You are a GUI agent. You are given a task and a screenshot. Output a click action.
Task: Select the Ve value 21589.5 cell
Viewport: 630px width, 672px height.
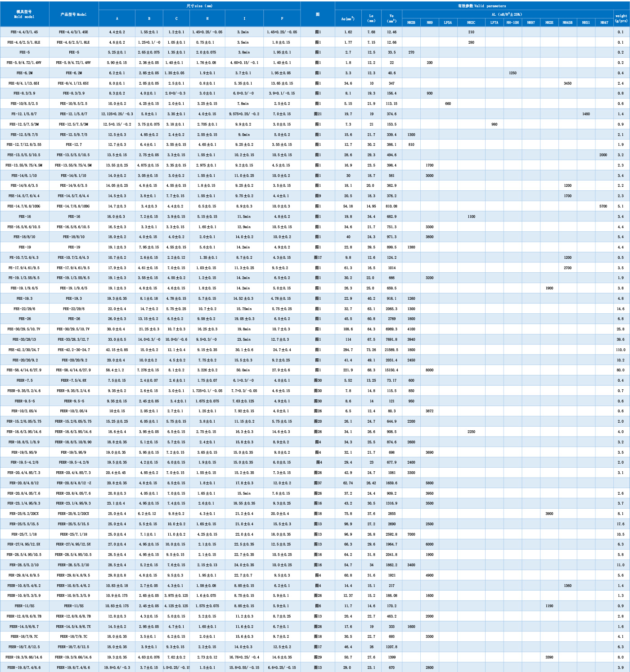391,350
